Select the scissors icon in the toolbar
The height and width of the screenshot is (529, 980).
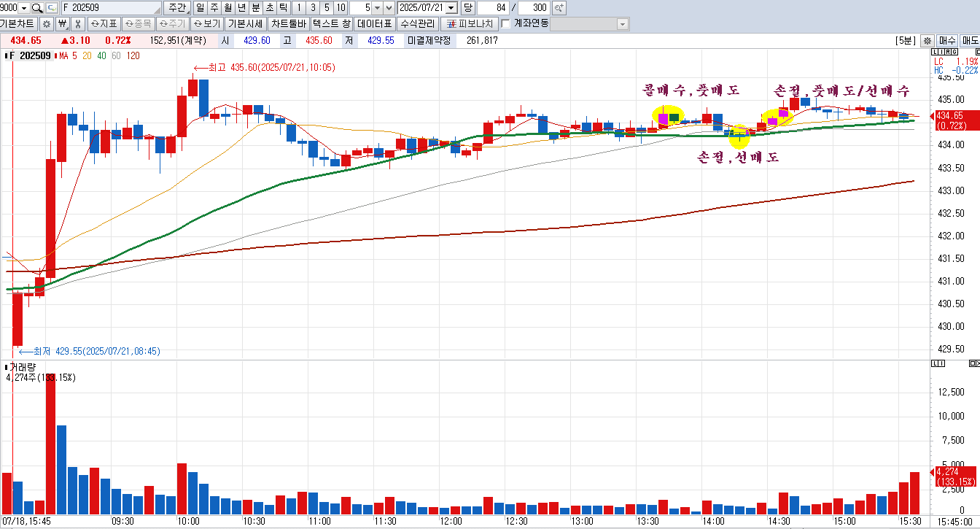(78, 23)
